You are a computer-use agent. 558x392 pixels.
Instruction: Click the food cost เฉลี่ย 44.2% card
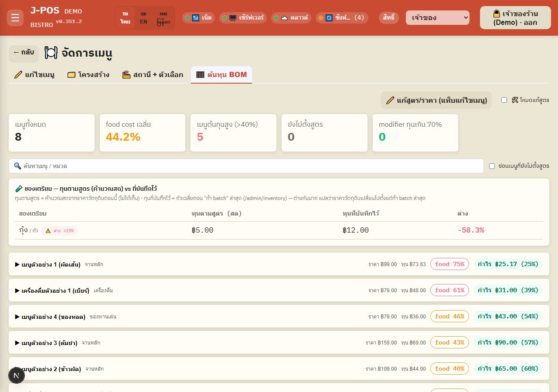143,133
